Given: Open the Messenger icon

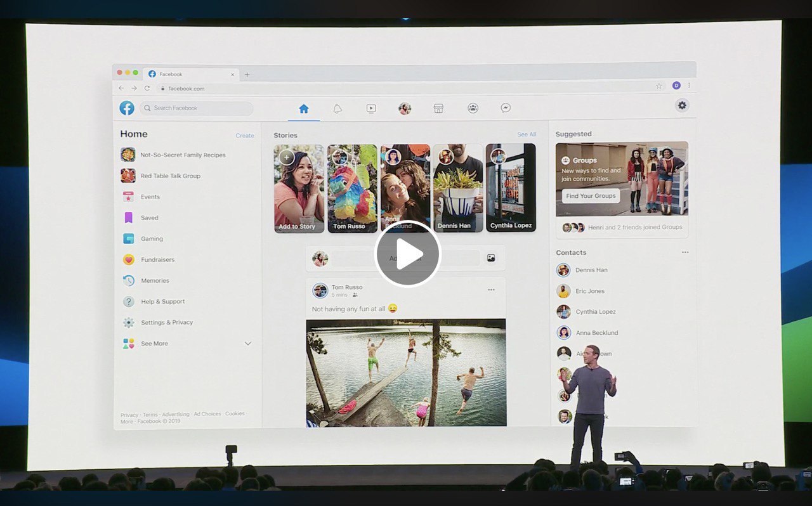Looking at the screenshot, I should click(506, 108).
